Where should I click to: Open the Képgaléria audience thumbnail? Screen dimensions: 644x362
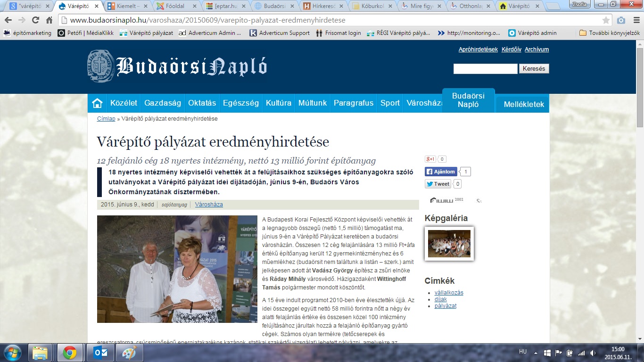coord(449,244)
